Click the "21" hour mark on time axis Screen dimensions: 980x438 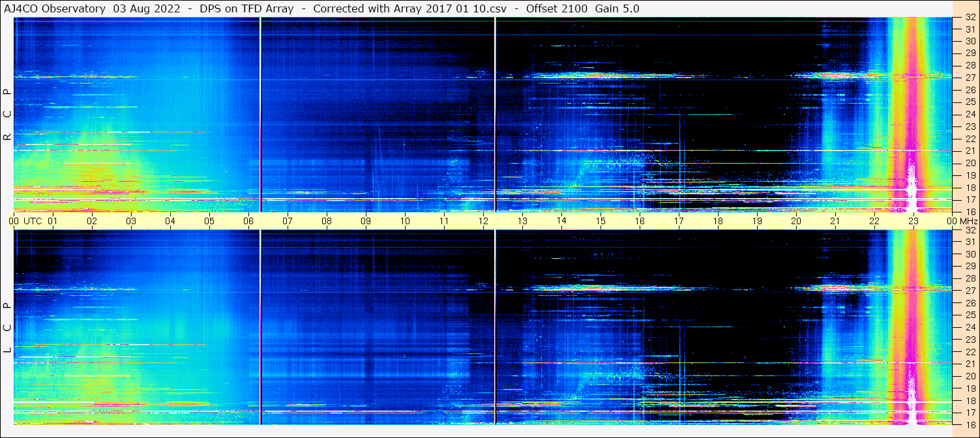(x=835, y=221)
